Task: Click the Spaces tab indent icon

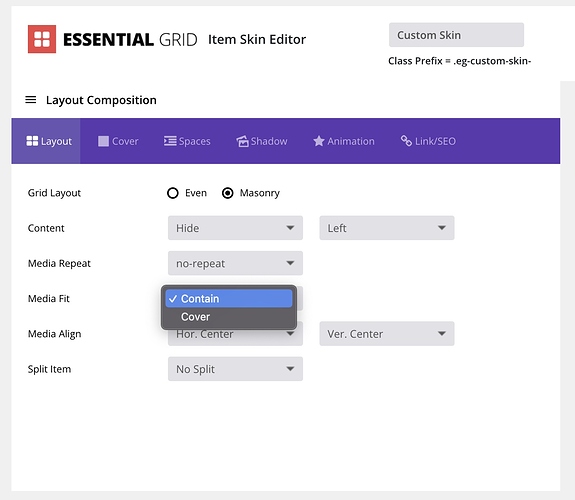Action: coord(170,141)
